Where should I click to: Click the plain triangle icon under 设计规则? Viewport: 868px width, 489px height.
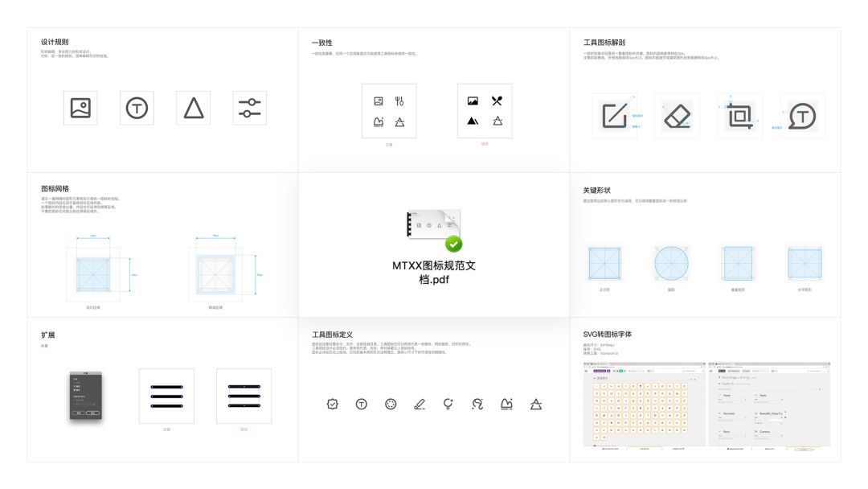tap(193, 108)
